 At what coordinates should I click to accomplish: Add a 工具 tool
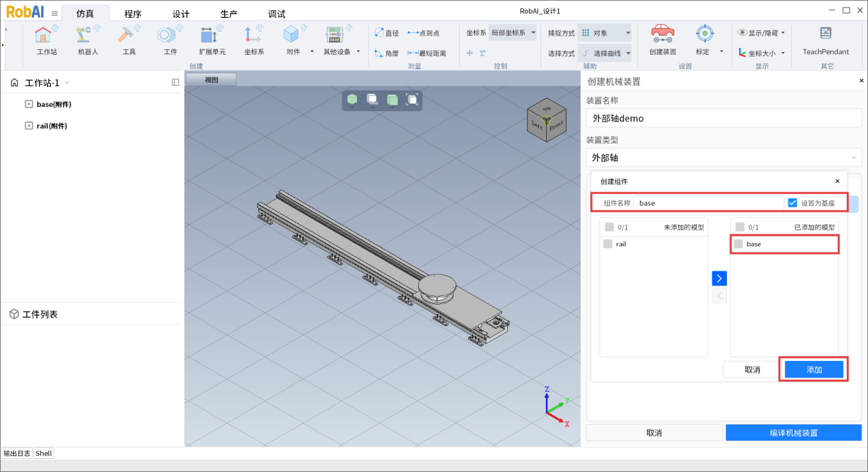[129, 40]
